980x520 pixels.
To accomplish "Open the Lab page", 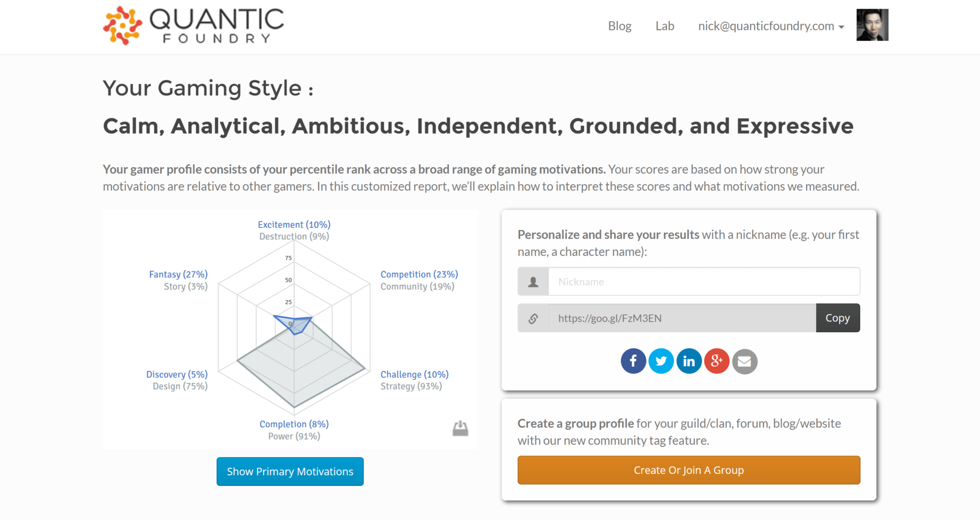I will [665, 26].
